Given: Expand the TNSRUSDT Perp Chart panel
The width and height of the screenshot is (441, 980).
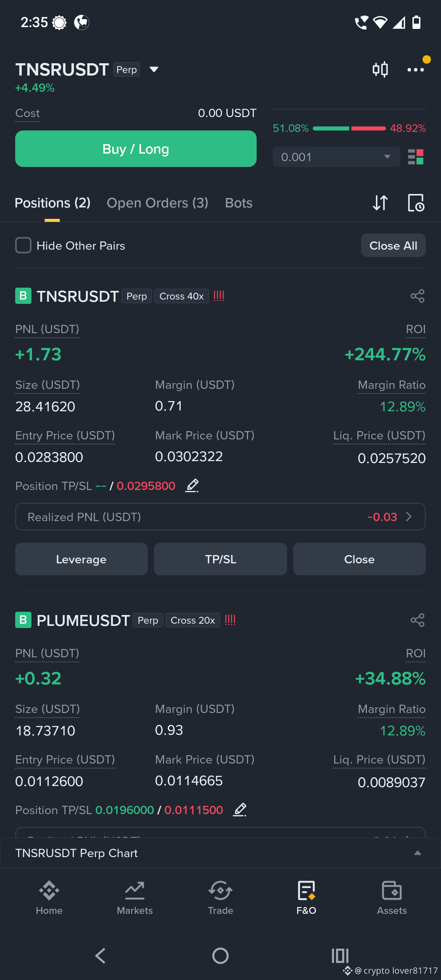Looking at the screenshot, I should pyautogui.click(x=220, y=853).
